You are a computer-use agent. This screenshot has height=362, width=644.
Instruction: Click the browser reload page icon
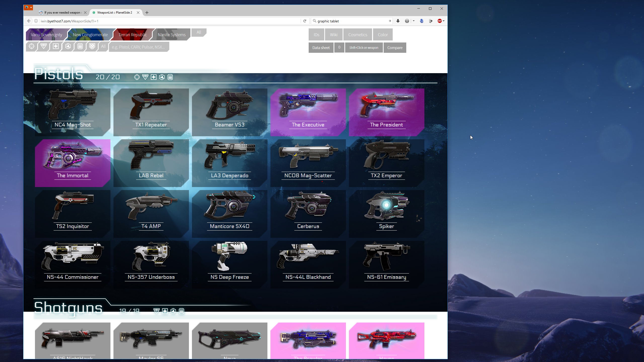tap(305, 21)
